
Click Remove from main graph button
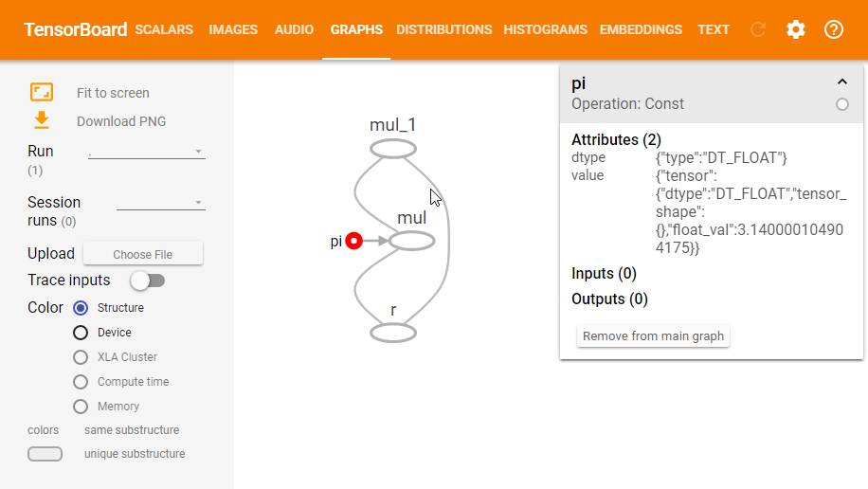(x=653, y=336)
